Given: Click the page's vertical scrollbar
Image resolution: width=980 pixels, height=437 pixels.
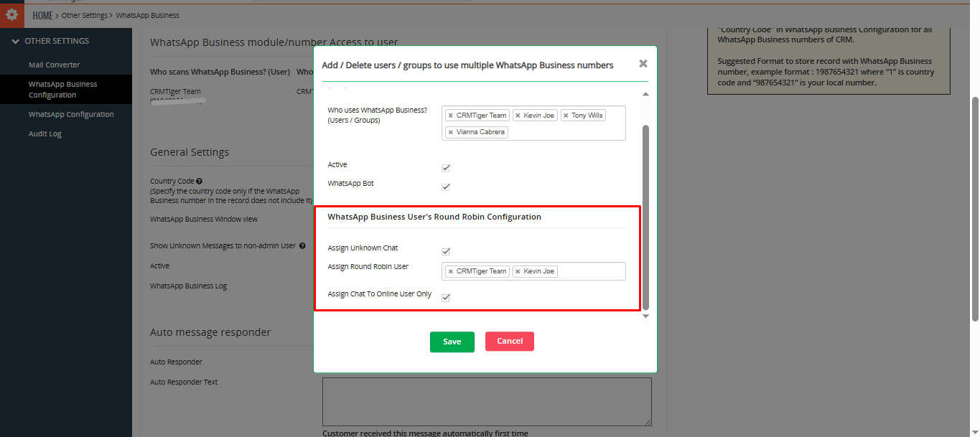Looking at the screenshot, I should (975, 208).
